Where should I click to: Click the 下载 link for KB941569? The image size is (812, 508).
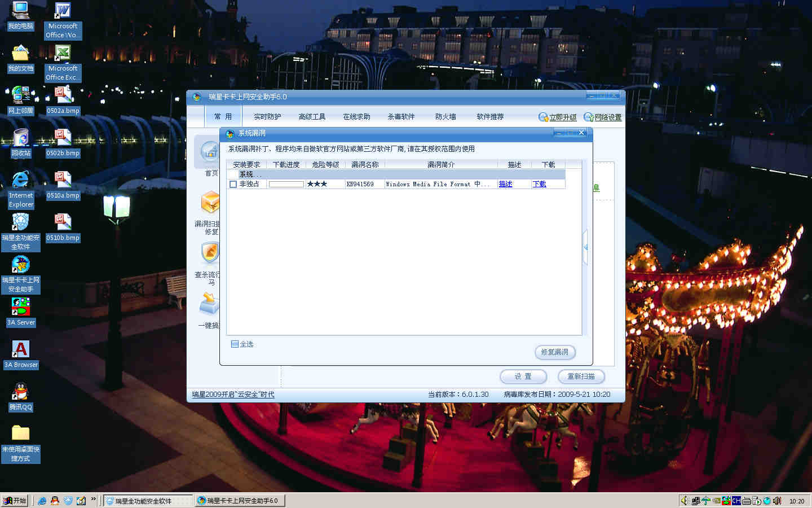click(540, 184)
